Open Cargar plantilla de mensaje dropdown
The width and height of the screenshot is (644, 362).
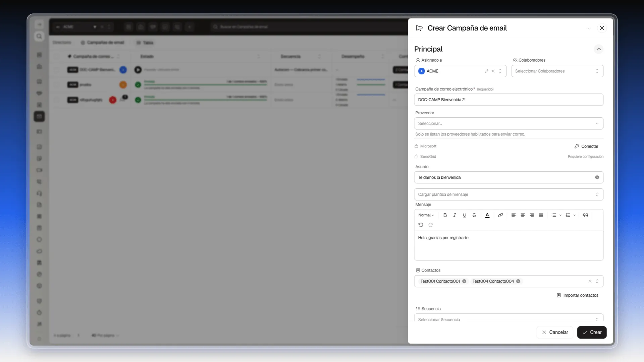509,194
